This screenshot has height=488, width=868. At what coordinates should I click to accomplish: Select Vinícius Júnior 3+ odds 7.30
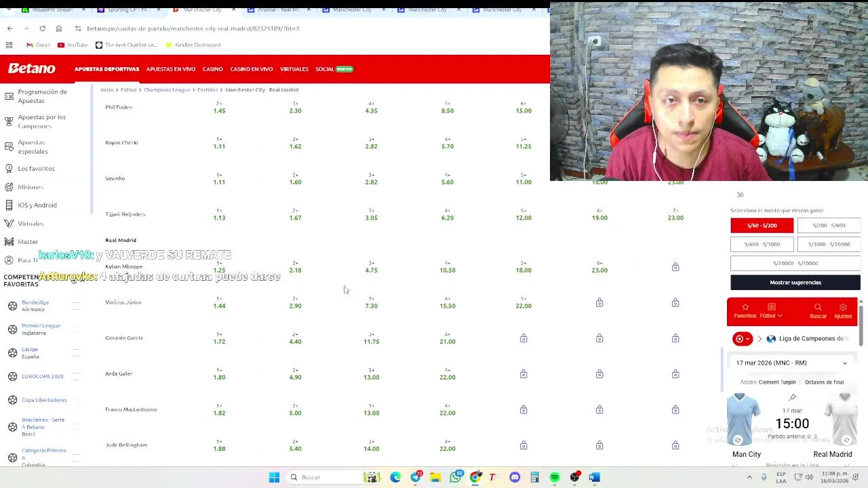click(371, 303)
